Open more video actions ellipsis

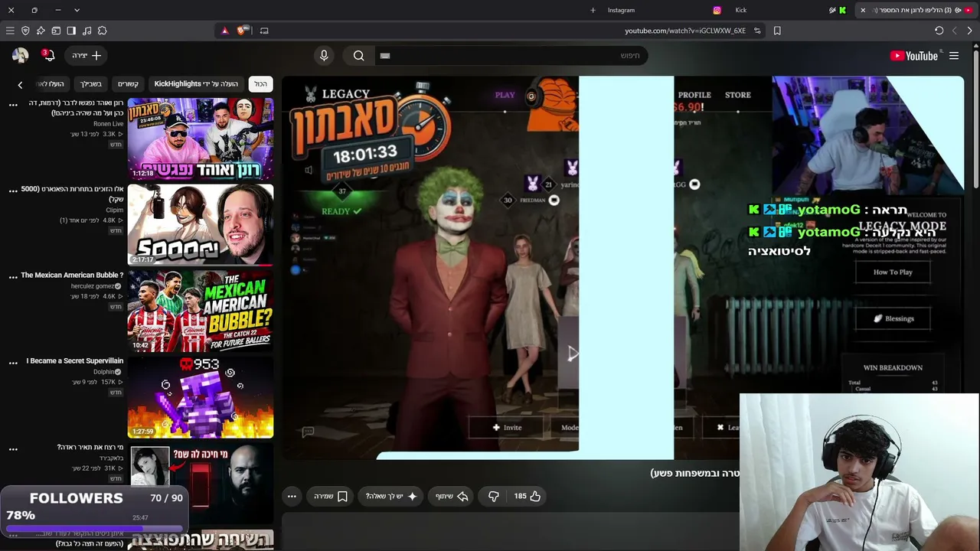(x=292, y=496)
